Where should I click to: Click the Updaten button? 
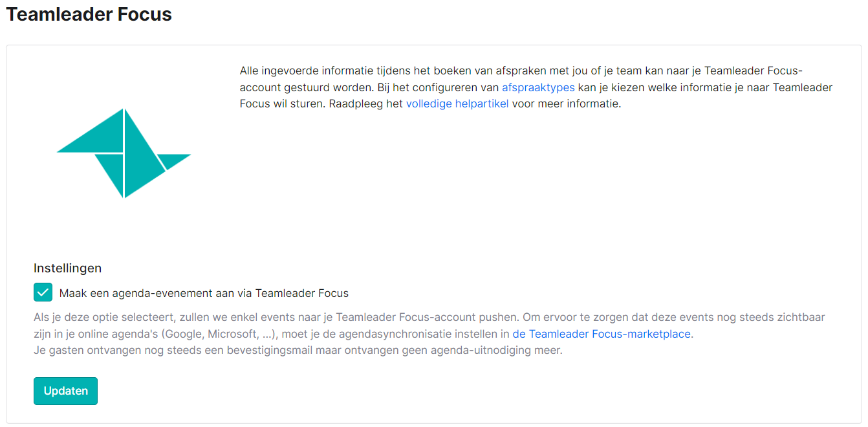click(x=65, y=391)
